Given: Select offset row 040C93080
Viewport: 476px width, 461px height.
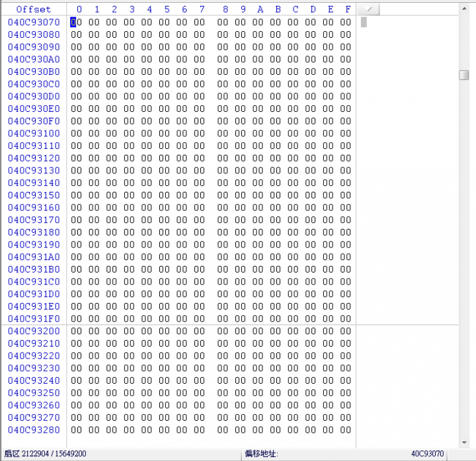Looking at the screenshot, I should click(x=34, y=34).
